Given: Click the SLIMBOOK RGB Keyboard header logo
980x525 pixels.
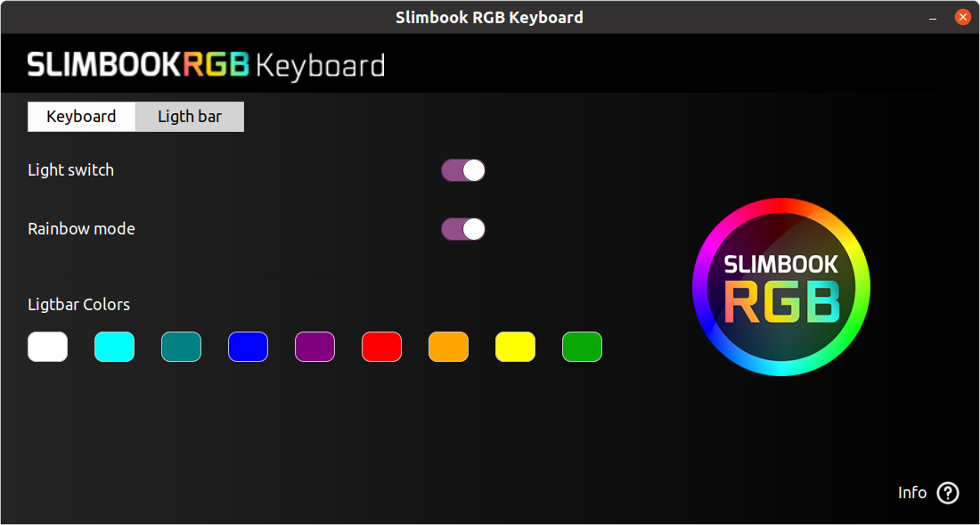Looking at the screenshot, I should 206,65.
